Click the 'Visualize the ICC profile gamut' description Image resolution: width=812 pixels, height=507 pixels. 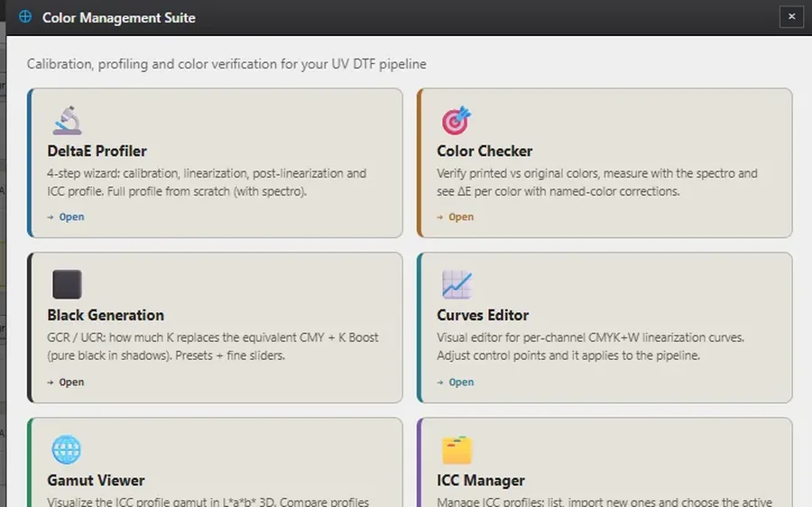pyautogui.click(x=208, y=502)
